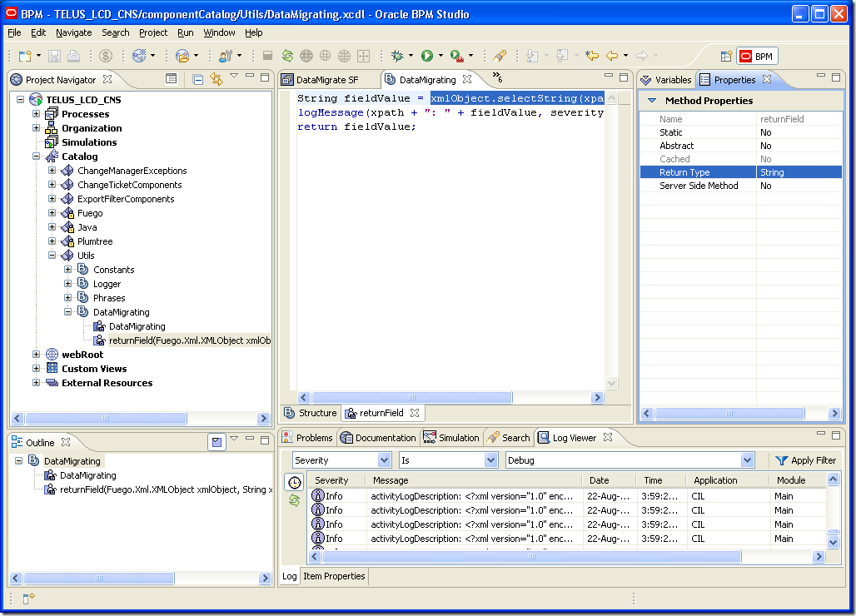Expand the Fuego catalog module

tap(52, 213)
